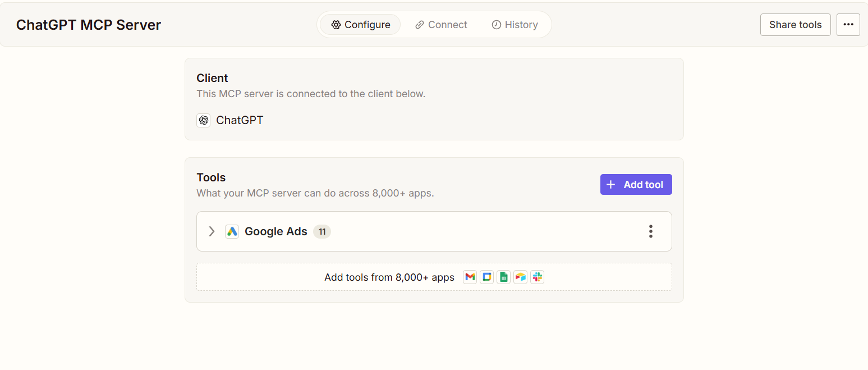Viewport: 868px width, 370px height.
Task: Click the link icon beside Connect
Action: click(419, 24)
